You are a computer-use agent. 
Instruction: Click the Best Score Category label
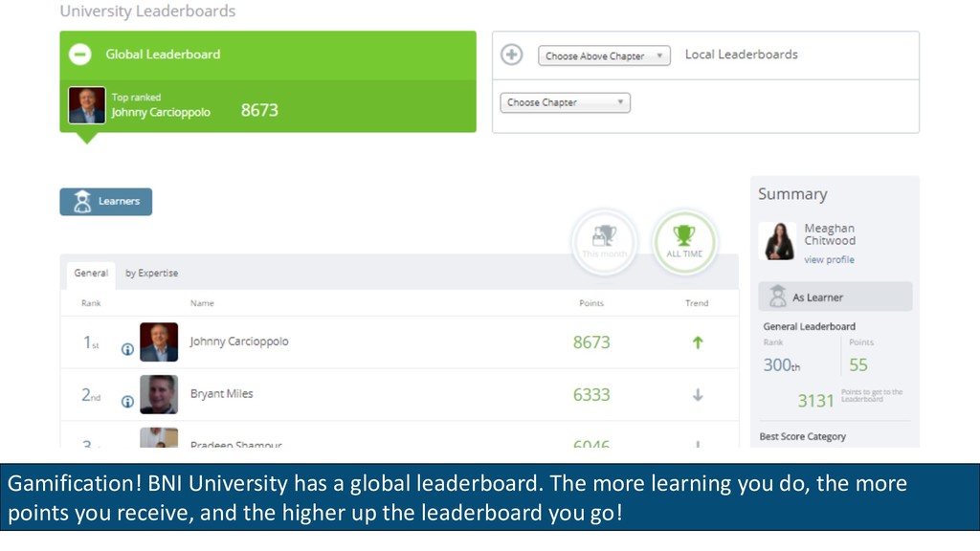coord(803,436)
